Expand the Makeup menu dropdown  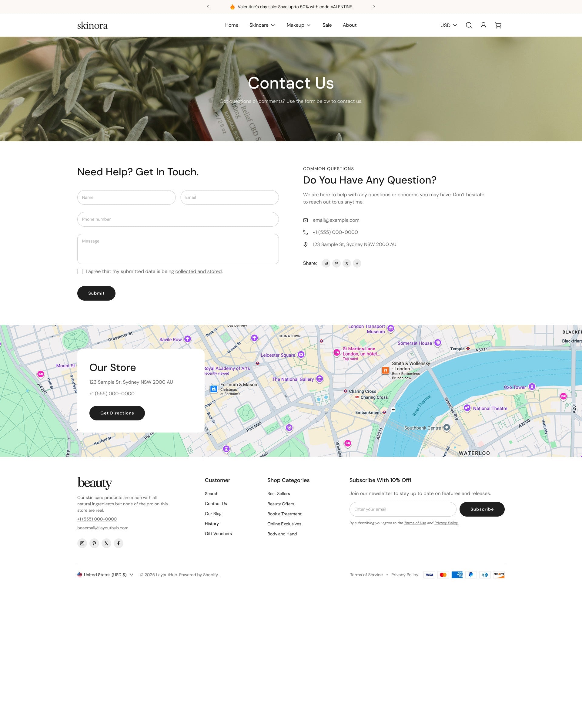(x=299, y=25)
